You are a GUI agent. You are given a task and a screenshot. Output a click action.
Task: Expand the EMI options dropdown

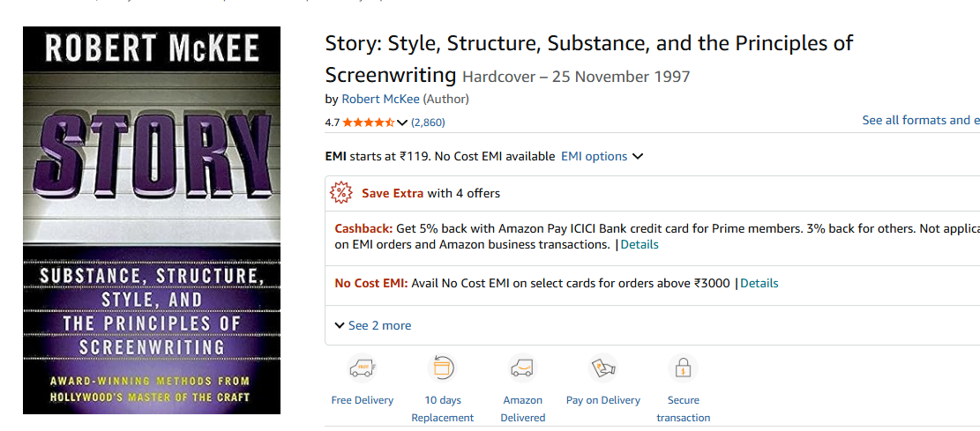(x=602, y=157)
